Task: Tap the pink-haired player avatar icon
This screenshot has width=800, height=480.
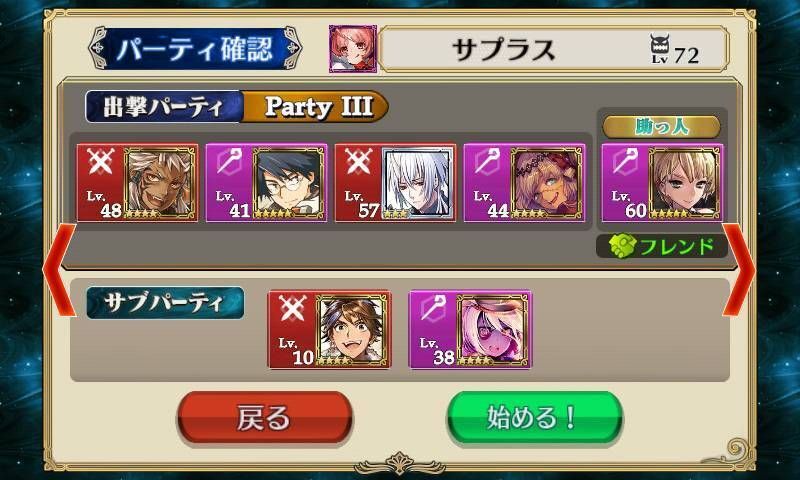Action: pos(353,49)
